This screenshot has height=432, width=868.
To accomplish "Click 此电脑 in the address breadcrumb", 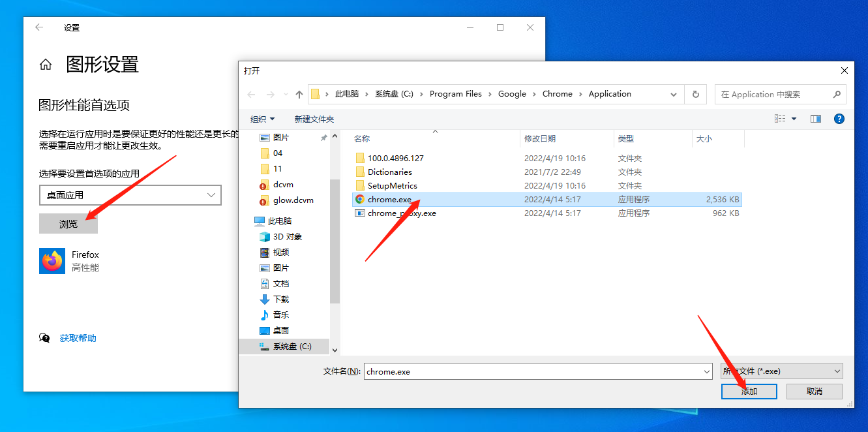I will click(x=347, y=94).
